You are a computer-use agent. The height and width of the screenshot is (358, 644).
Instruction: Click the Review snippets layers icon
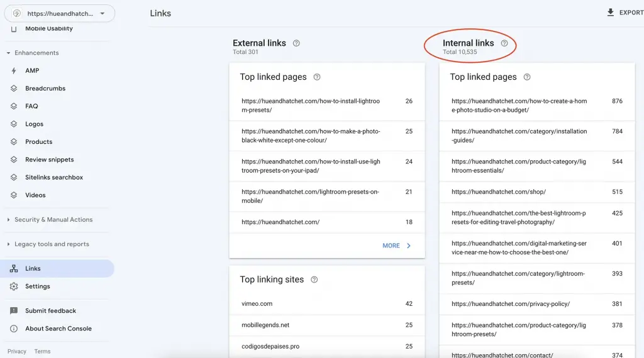tap(14, 160)
